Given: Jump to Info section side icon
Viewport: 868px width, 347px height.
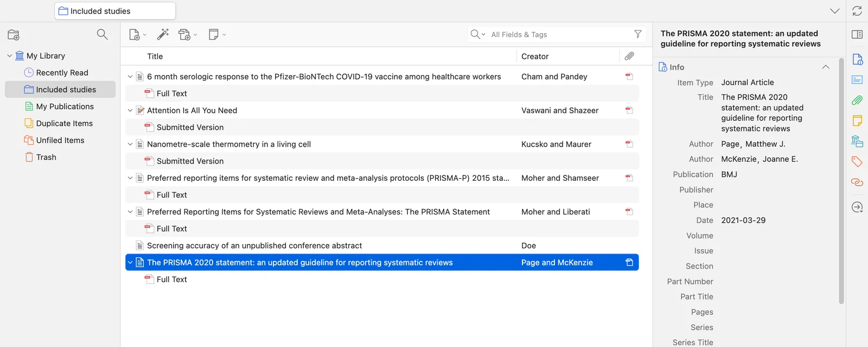Looking at the screenshot, I should pyautogui.click(x=857, y=59).
